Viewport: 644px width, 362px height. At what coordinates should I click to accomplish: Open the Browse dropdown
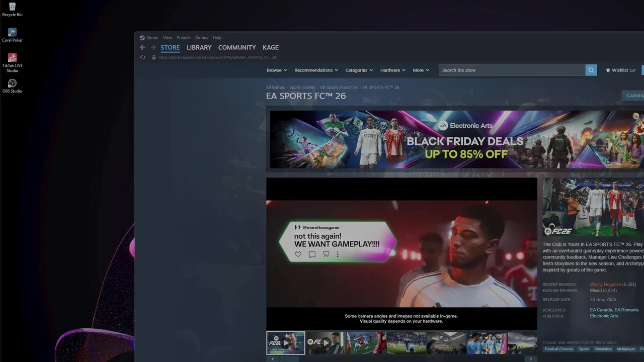[x=277, y=70]
